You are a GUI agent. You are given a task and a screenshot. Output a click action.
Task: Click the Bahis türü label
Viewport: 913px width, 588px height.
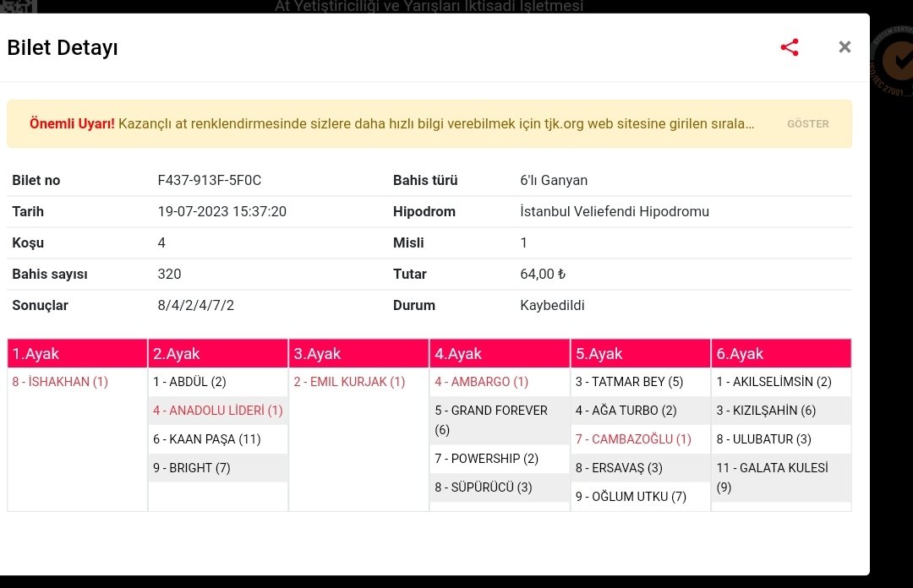click(425, 181)
